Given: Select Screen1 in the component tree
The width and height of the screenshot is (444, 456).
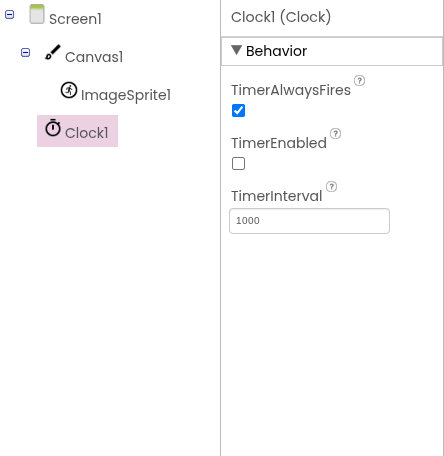Looking at the screenshot, I should coord(75,19).
